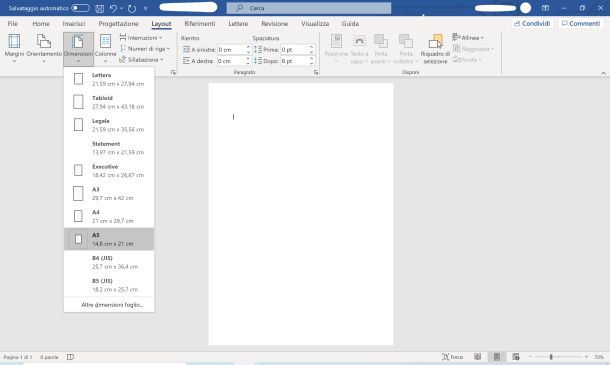Choose the B4 (JIS) page size
Image resolution: width=610 pixels, height=365 pixels.
point(109,262)
